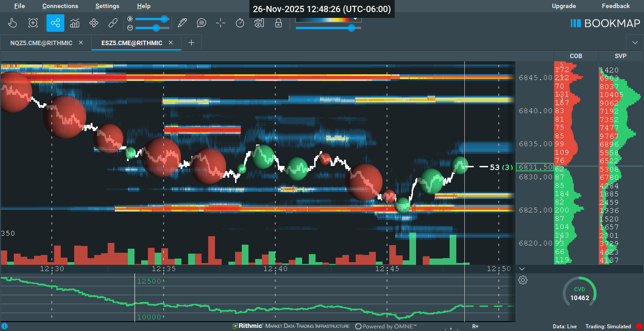
Task: Select the hand pointer tool
Action: (x=13, y=23)
